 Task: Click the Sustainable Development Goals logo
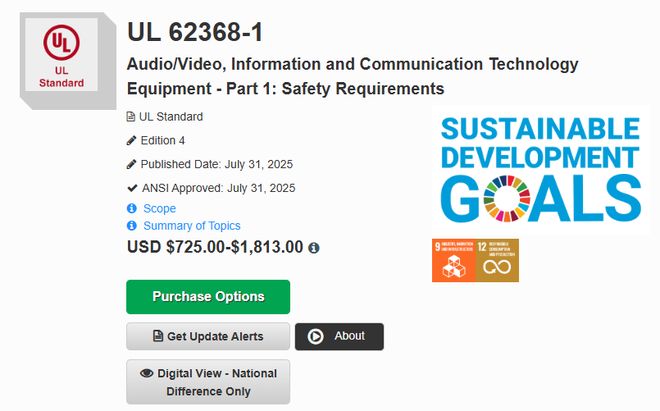point(540,169)
